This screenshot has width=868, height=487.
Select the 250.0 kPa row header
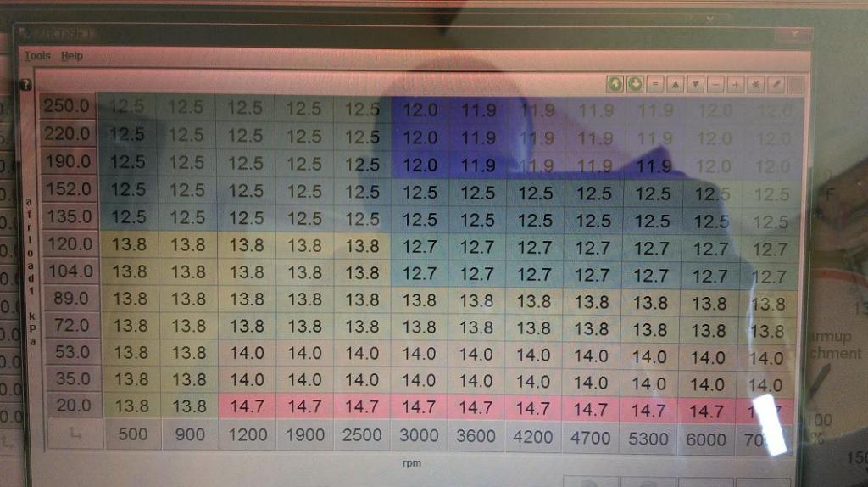point(68,107)
